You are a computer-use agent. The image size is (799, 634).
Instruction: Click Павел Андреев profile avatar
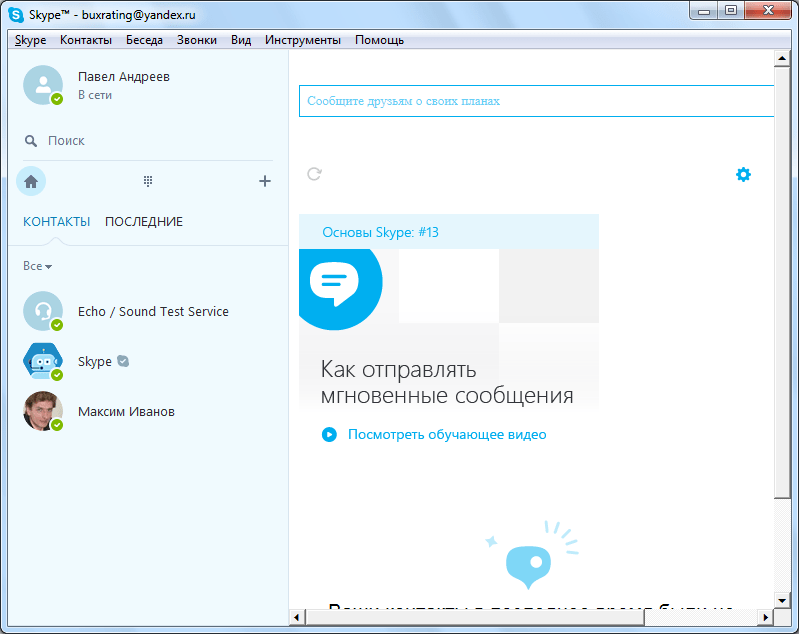click(x=43, y=85)
